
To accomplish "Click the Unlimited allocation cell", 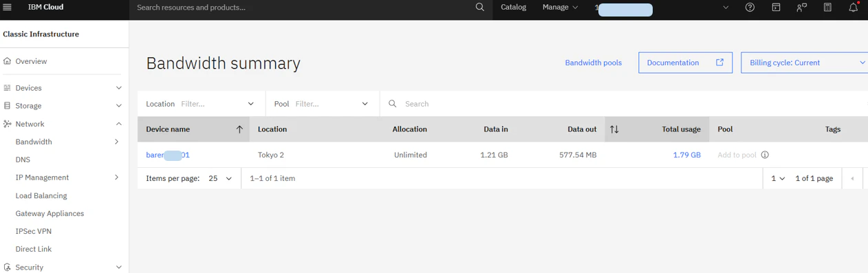I will [x=411, y=155].
